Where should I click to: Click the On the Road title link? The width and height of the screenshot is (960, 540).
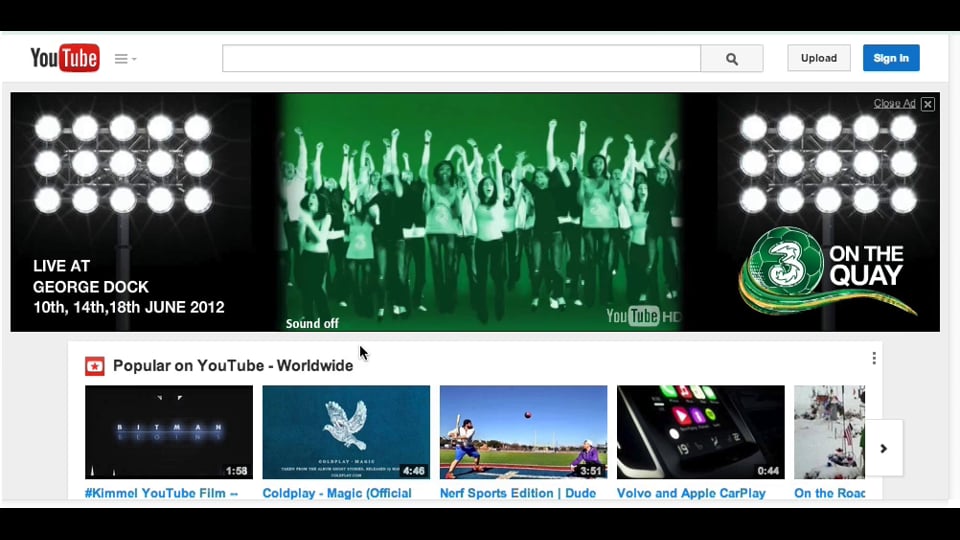click(830, 493)
